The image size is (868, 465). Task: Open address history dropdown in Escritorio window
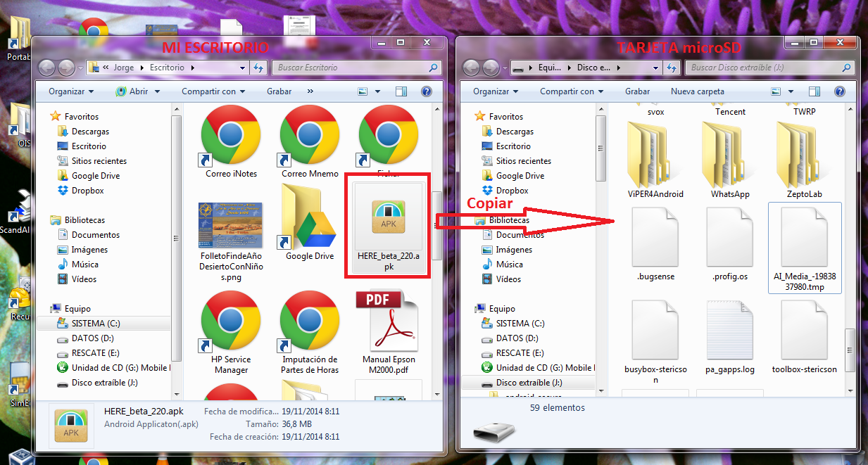[243, 68]
